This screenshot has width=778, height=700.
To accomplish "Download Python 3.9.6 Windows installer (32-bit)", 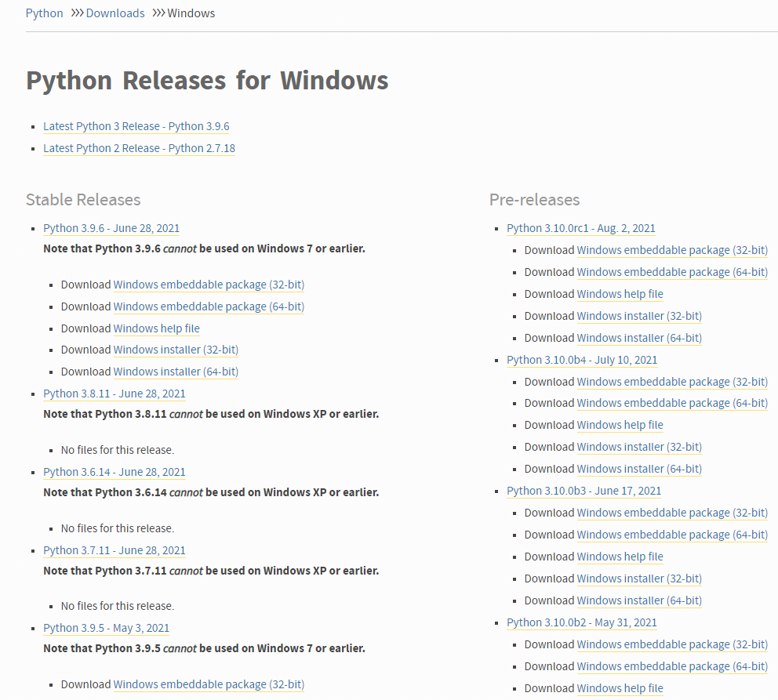I will tap(176, 350).
